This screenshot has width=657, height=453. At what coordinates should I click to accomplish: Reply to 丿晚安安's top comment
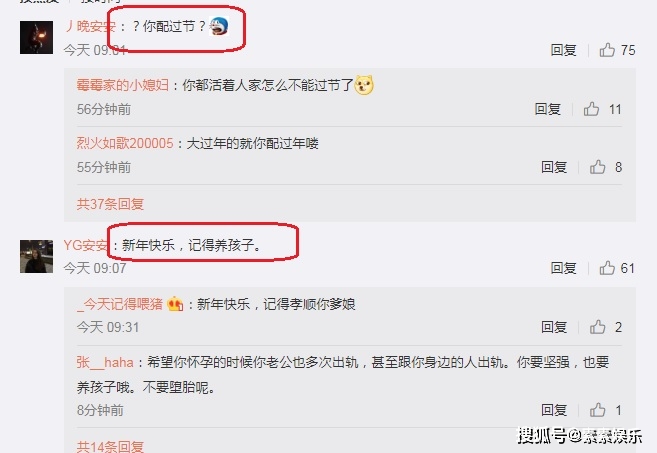[x=563, y=50]
